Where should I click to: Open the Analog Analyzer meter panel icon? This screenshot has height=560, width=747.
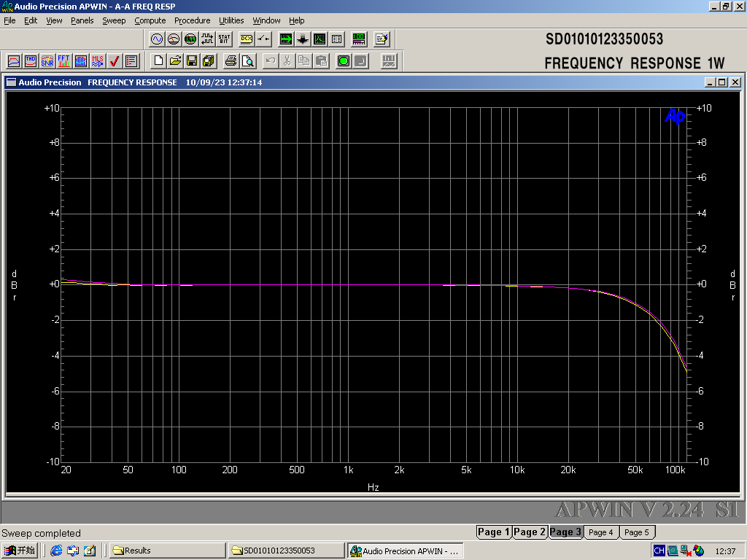tap(174, 39)
